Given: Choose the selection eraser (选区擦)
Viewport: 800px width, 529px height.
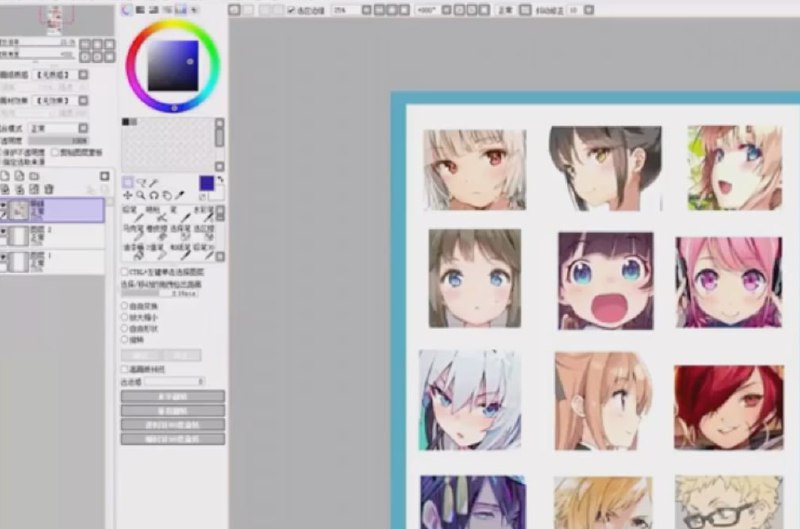Looking at the screenshot, I should pyautogui.click(x=203, y=233).
